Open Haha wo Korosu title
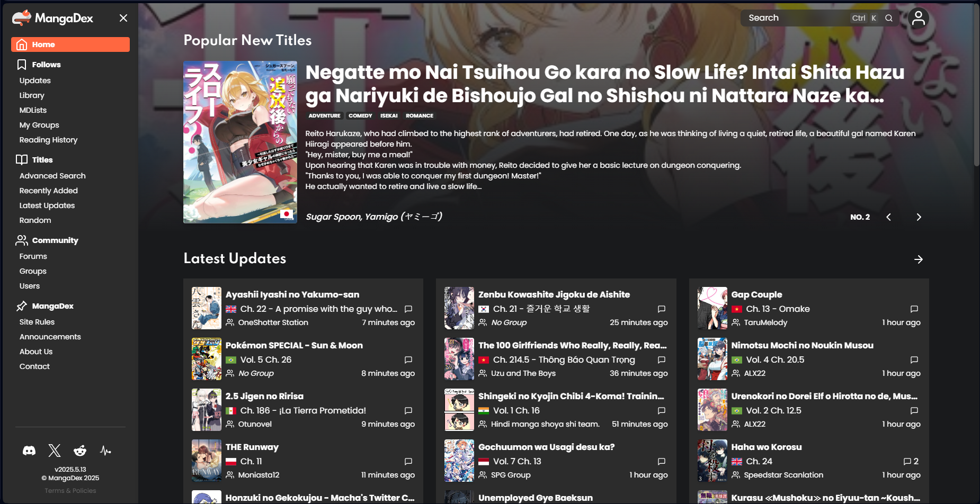980x504 pixels. tap(767, 447)
